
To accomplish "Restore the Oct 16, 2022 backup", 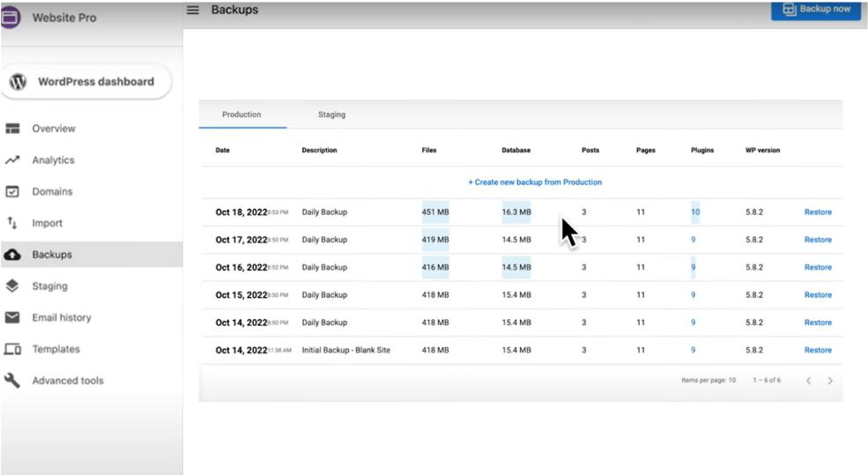I will coord(818,267).
